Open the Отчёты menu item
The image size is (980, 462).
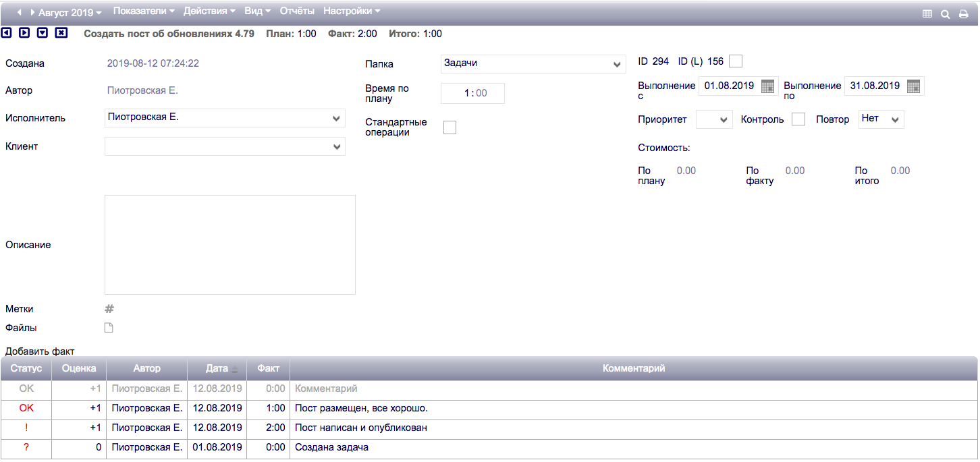coord(297,11)
